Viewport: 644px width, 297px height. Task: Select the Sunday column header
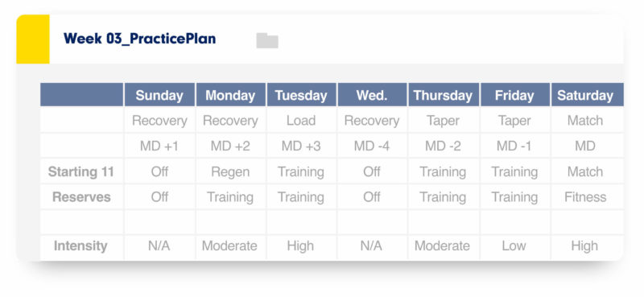[159, 95]
